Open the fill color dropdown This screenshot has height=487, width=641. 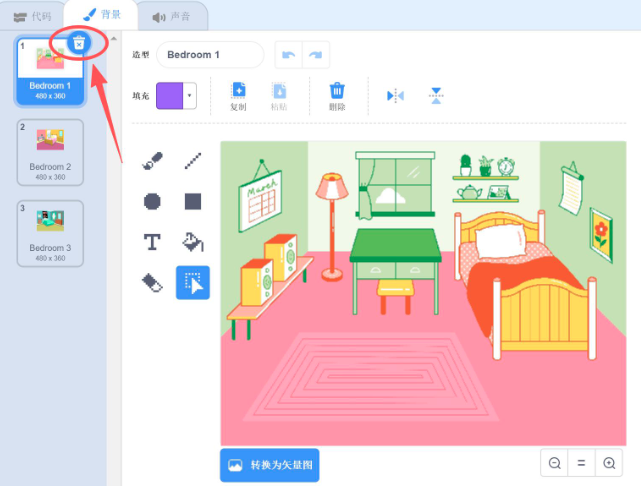tap(190, 96)
